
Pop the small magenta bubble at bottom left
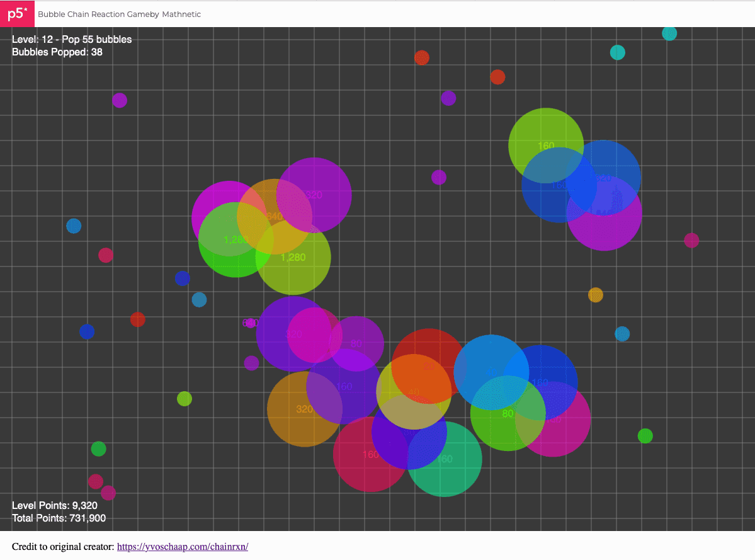[108, 493]
